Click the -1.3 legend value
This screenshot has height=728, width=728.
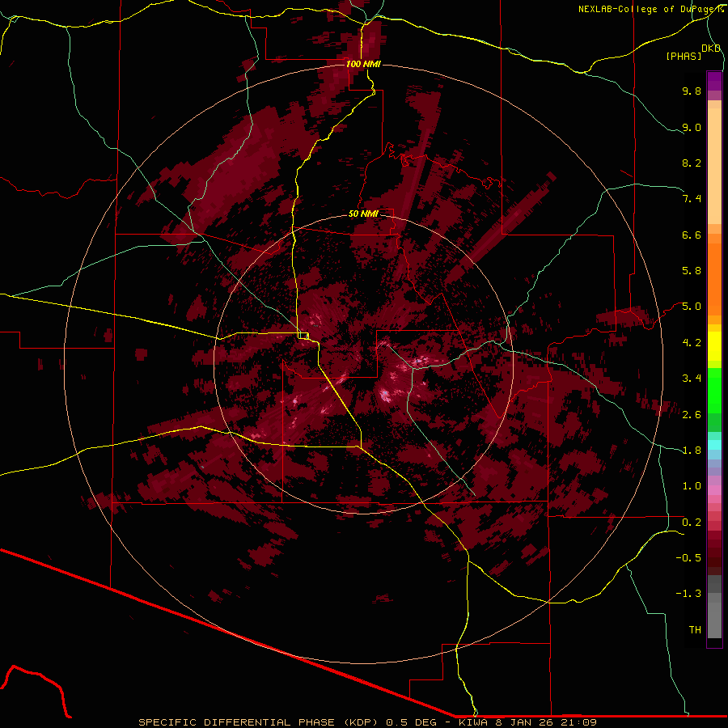[688, 594]
